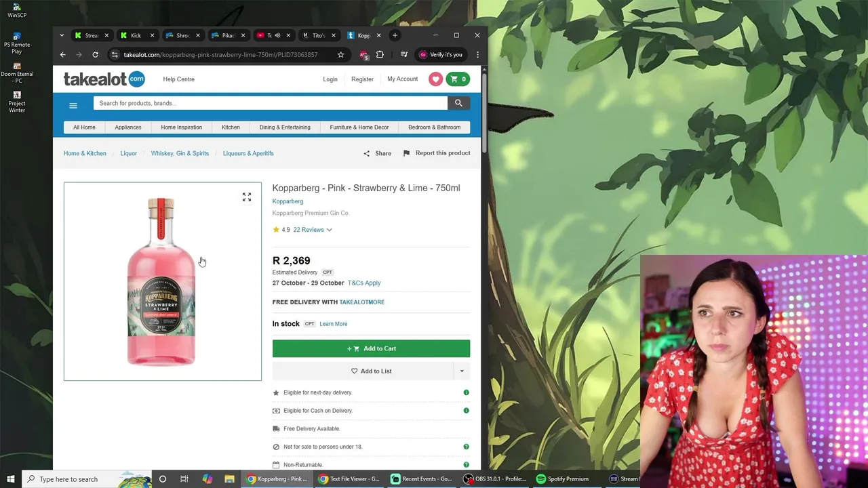Select the Kitchen category
The image size is (868, 488).
[231, 127]
